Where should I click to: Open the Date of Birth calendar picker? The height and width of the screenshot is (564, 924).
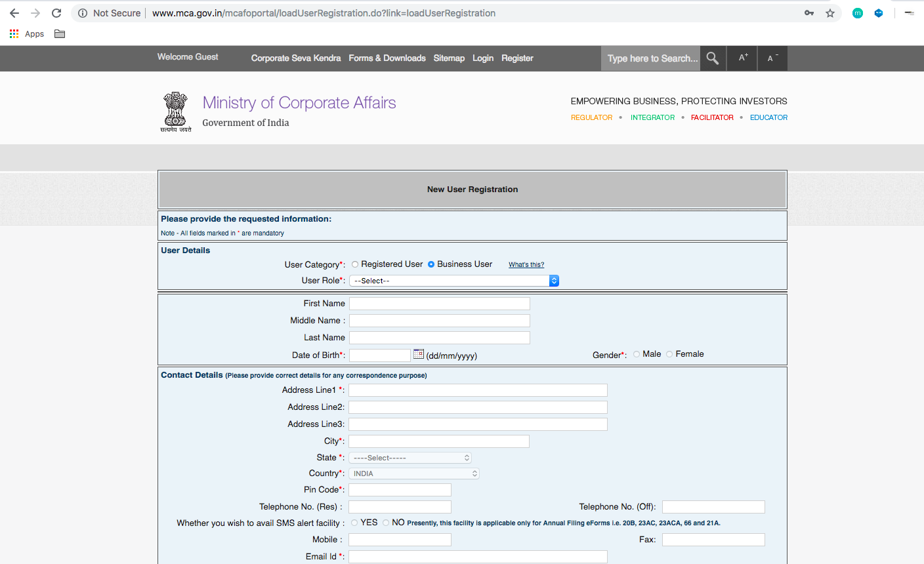pyautogui.click(x=419, y=354)
